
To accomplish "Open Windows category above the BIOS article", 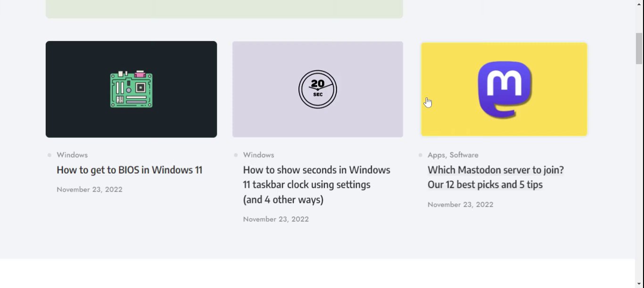I will coord(72,155).
